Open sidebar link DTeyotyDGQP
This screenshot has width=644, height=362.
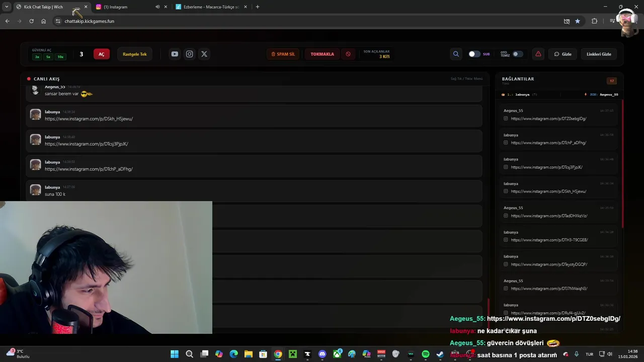(549, 264)
